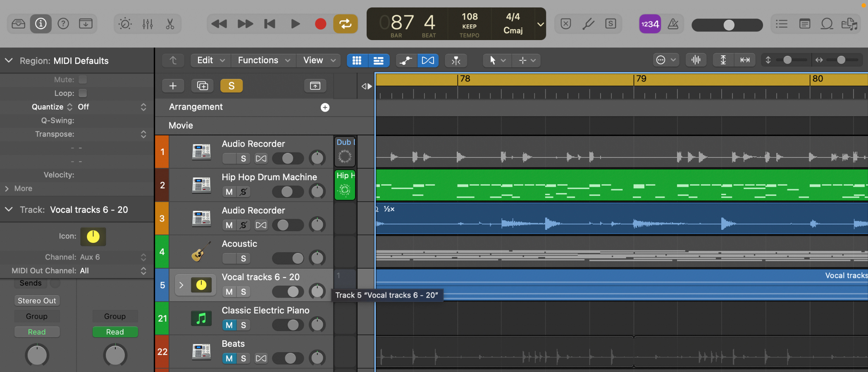The width and height of the screenshot is (868, 372).
Task: Open the Command-click tool crosshair menu
Action: tap(527, 60)
